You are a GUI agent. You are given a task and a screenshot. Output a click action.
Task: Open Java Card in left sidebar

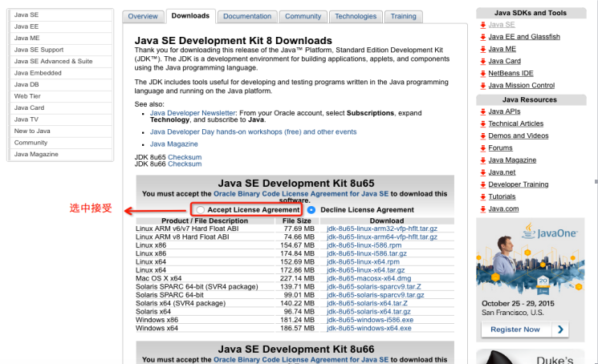(61, 107)
